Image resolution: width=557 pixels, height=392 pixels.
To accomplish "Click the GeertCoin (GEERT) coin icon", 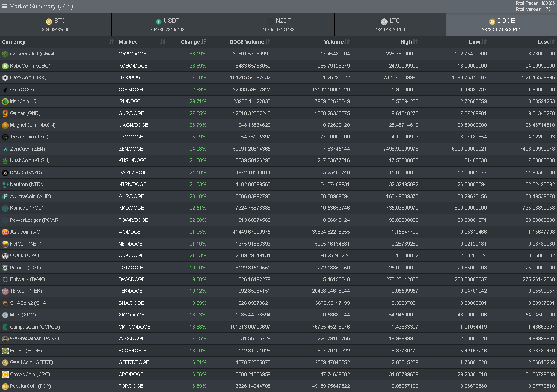I will [x=5, y=363].
